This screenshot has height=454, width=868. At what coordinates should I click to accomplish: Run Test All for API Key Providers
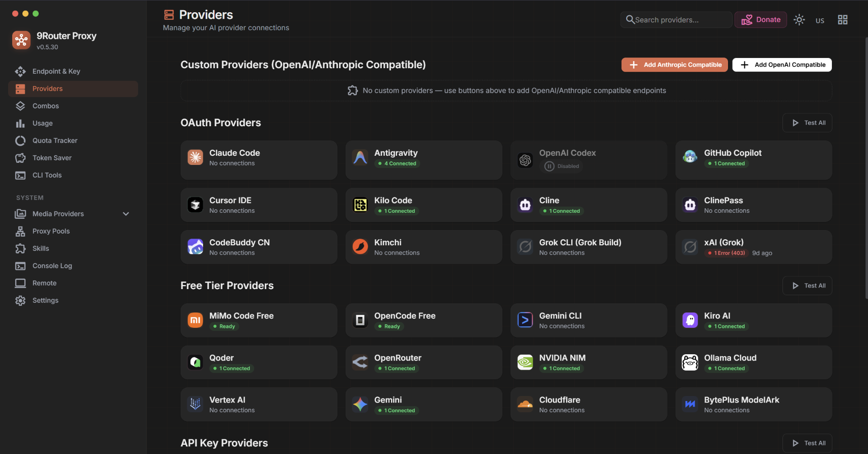(x=807, y=443)
